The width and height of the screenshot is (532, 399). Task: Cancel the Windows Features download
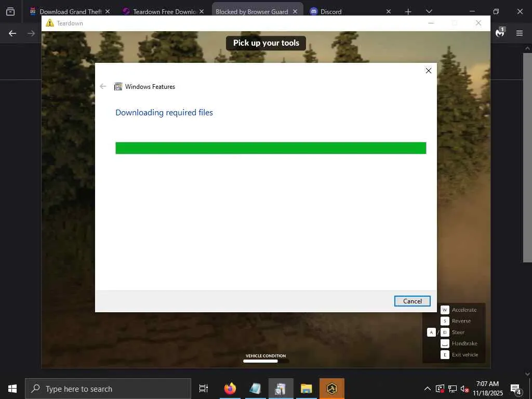(412, 301)
